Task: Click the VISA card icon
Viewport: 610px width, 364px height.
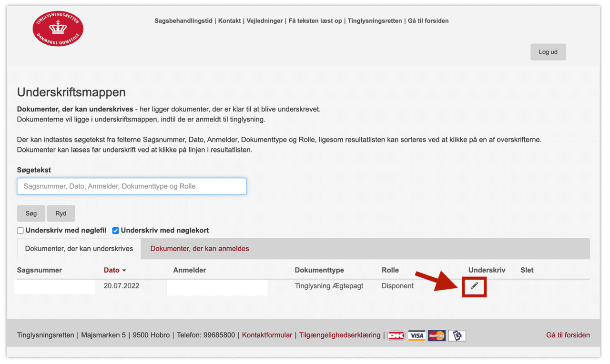Action: (417, 335)
